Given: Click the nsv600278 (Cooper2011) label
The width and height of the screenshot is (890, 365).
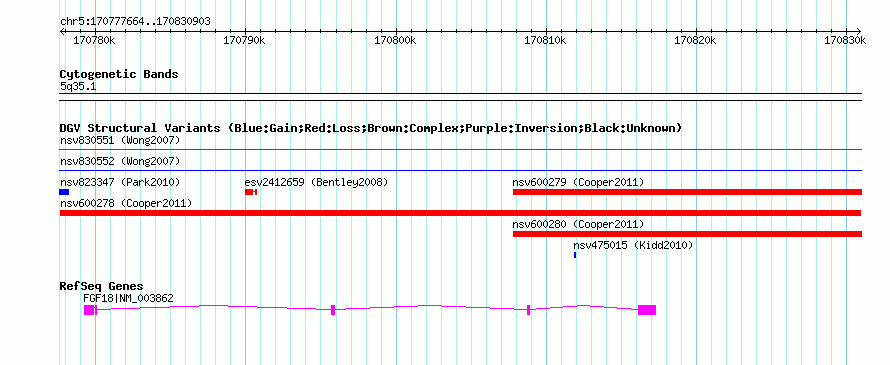Looking at the screenshot, I should (x=125, y=203).
